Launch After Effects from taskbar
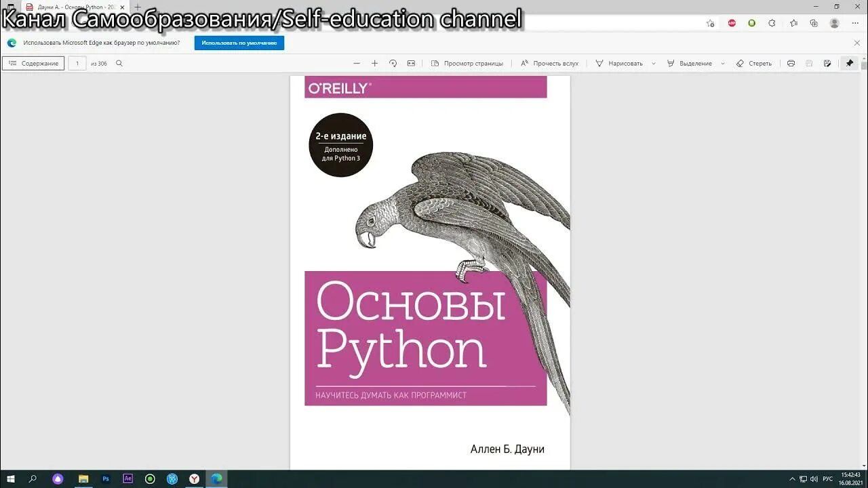The image size is (868, 488). (127, 479)
